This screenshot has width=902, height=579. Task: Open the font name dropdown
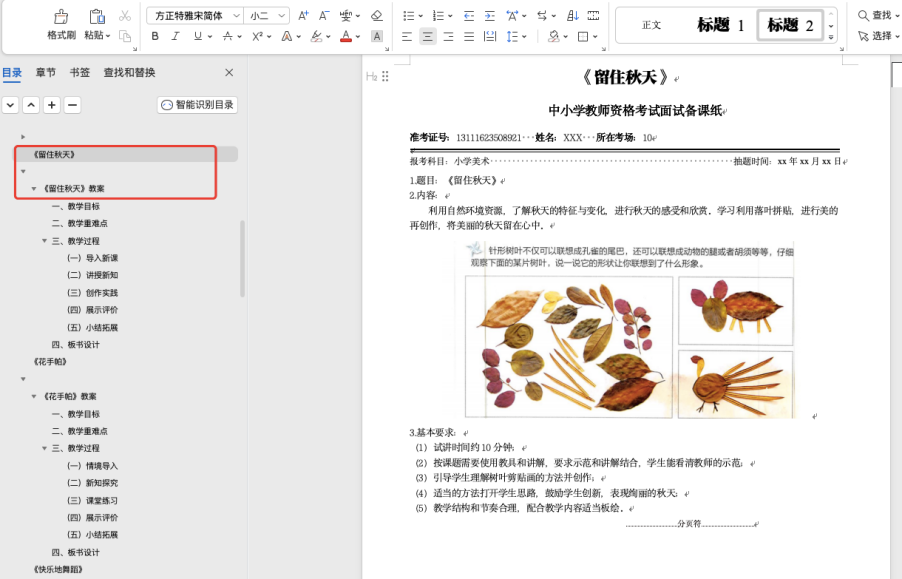tap(236, 16)
